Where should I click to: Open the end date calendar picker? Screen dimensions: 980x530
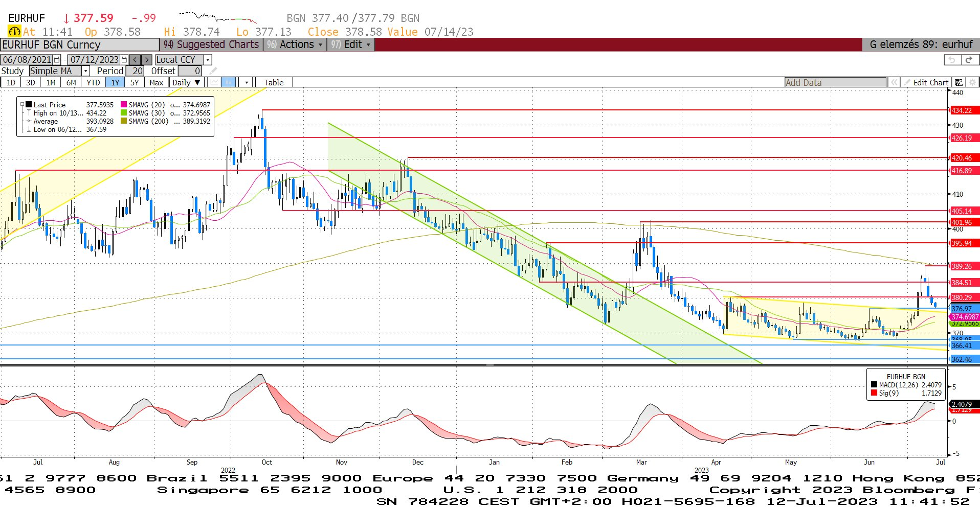pyautogui.click(x=124, y=60)
